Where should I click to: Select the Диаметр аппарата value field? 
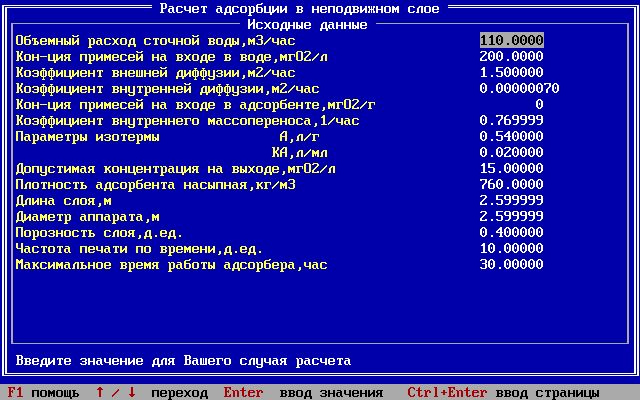(512, 216)
